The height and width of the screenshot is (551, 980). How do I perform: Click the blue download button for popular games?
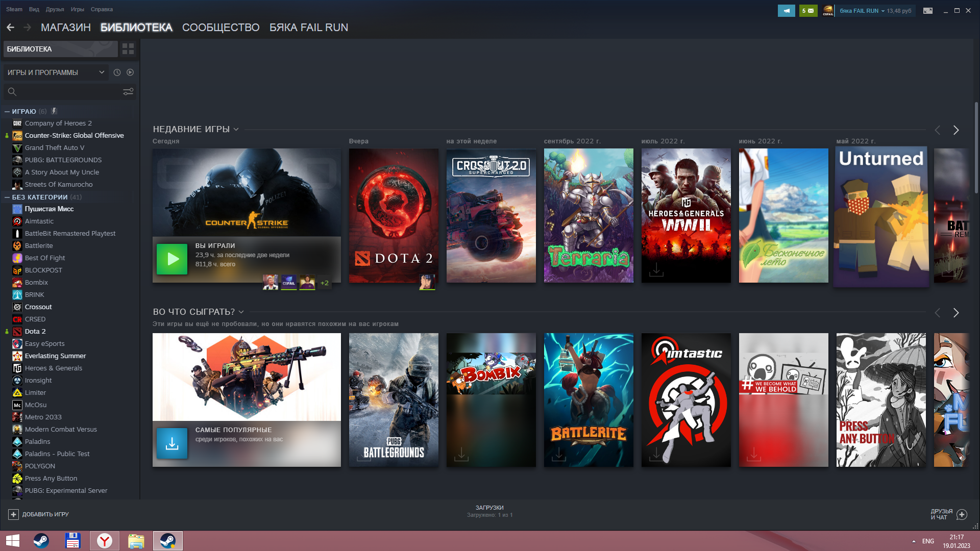(x=172, y=443)
